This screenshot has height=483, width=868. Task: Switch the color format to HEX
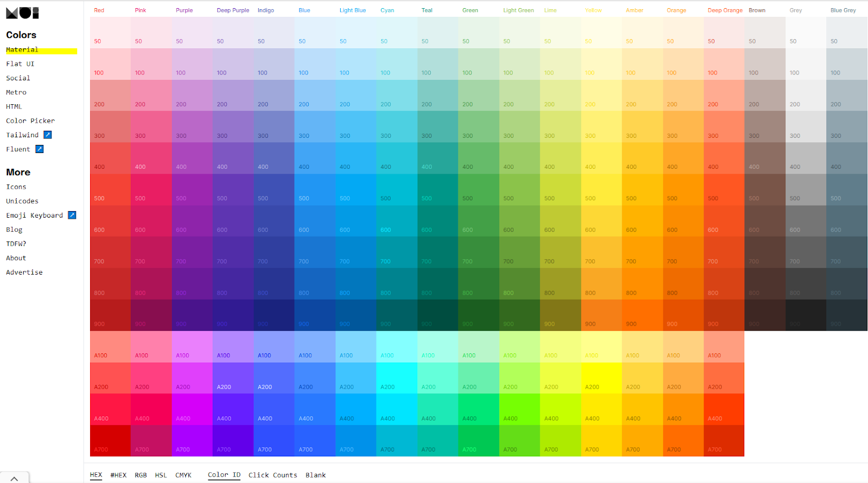96,475
